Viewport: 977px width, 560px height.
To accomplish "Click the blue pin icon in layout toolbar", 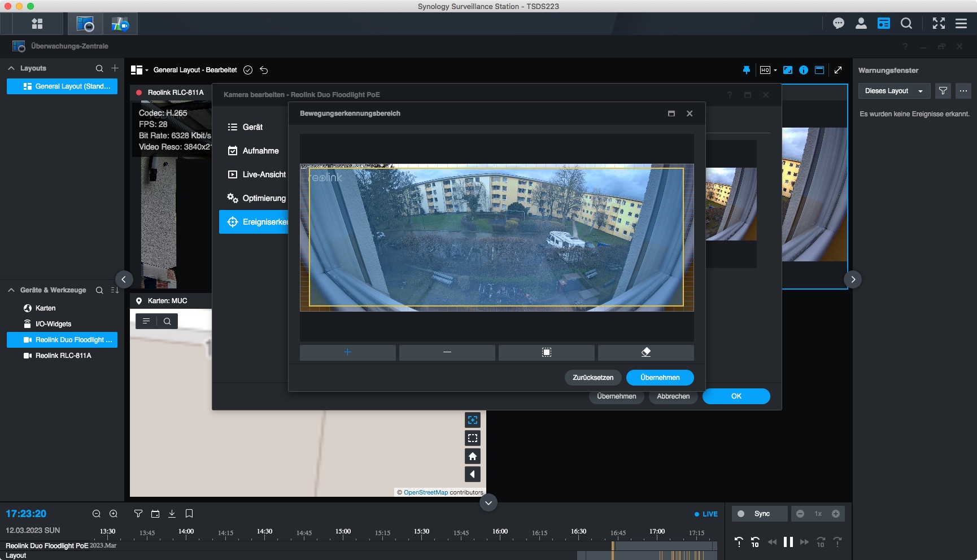I will pos(746,70).
